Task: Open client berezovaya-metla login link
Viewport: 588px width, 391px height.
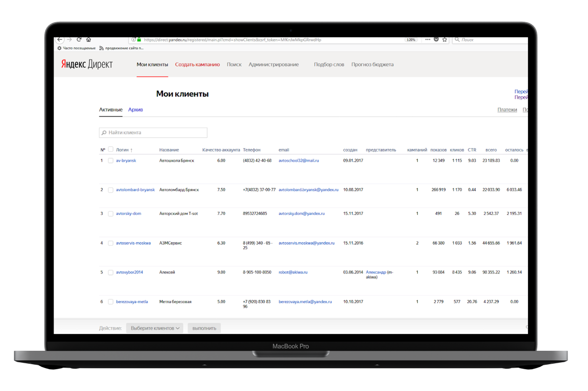Action: (132, 302)
